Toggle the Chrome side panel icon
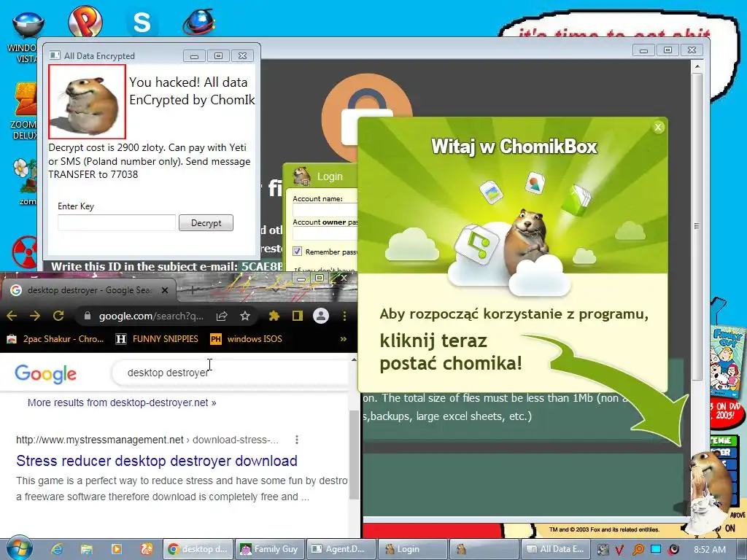 pos(298,316)
